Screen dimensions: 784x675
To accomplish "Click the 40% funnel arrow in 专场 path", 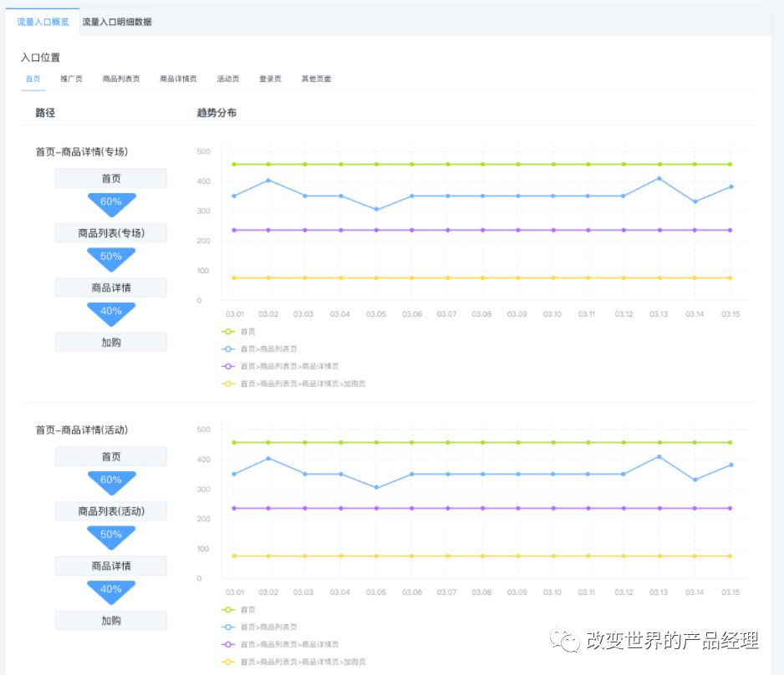I will pyautogui.click(x=111, y=312).
